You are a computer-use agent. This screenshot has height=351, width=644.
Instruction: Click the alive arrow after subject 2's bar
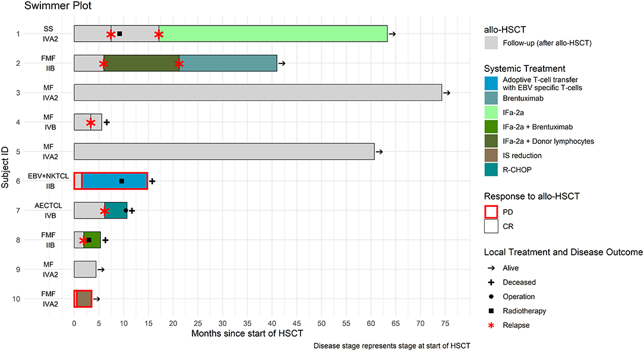pos(282,63)
